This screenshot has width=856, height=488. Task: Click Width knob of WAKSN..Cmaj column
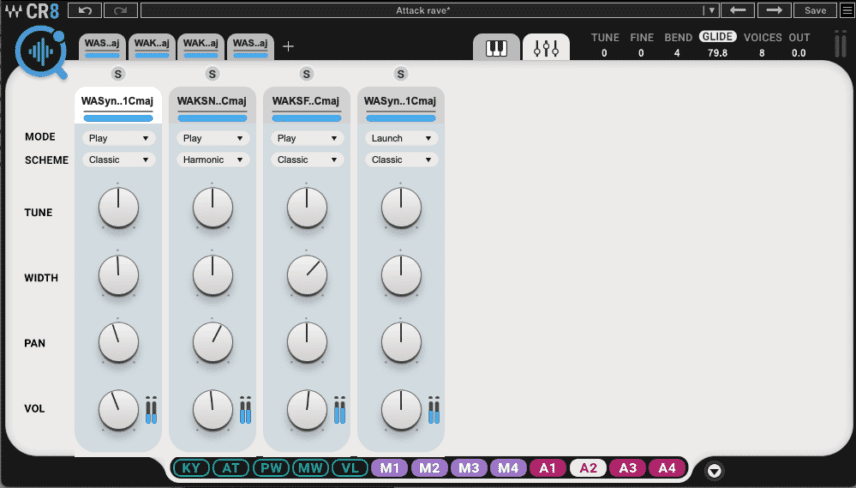point(213,276)
